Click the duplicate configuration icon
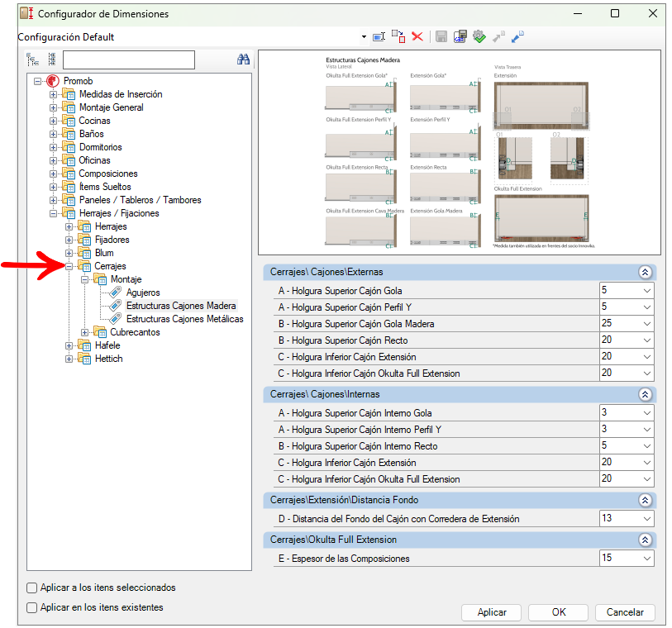The width and height of the screenshot is (672, 628). tap(398, 37)
